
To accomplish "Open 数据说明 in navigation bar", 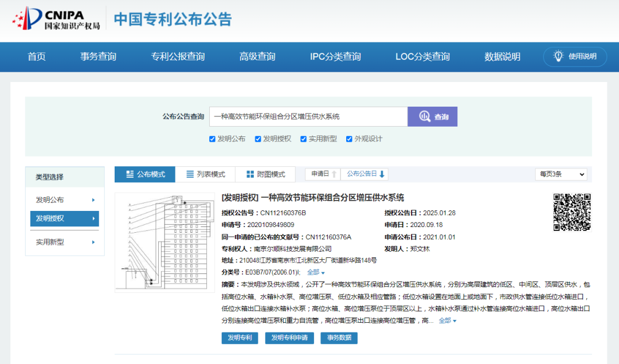I will 502,56.
